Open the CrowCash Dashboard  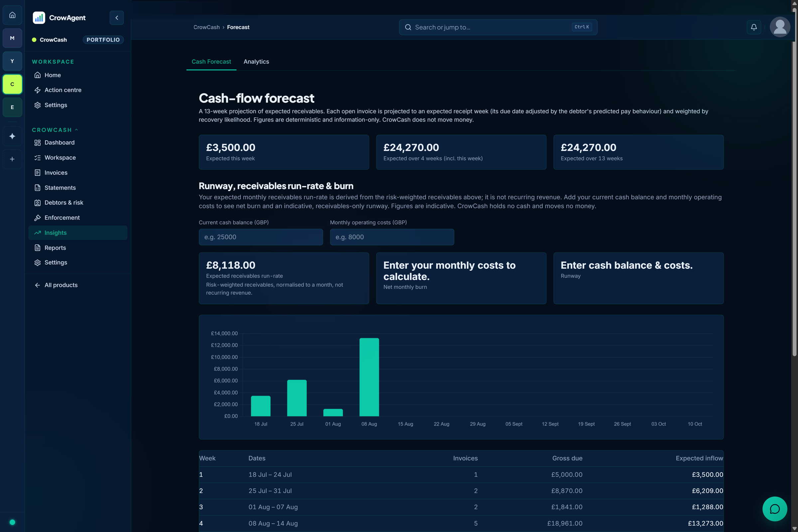pyautogui.click(x=78, y=143)
